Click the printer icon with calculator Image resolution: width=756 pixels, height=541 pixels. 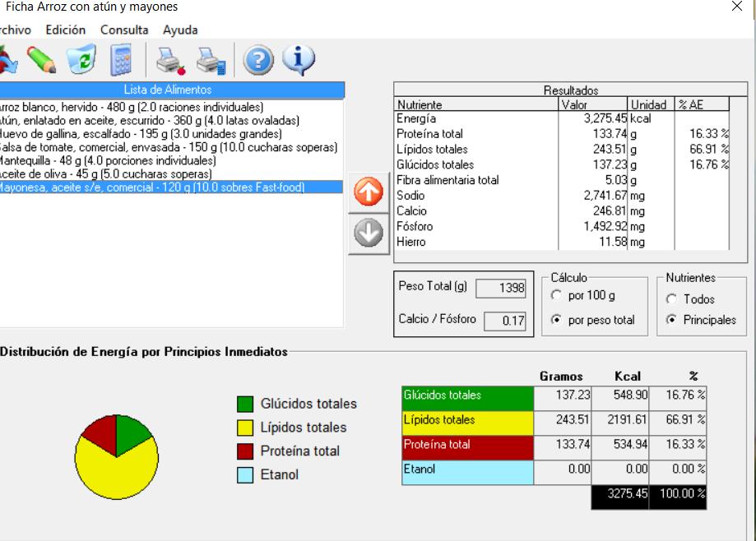coord(211,60)
